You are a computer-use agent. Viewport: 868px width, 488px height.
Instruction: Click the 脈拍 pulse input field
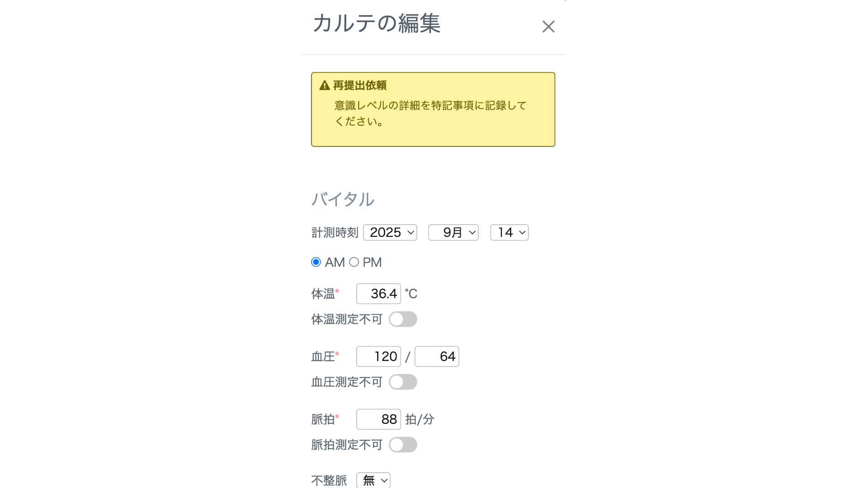point(378,419)
